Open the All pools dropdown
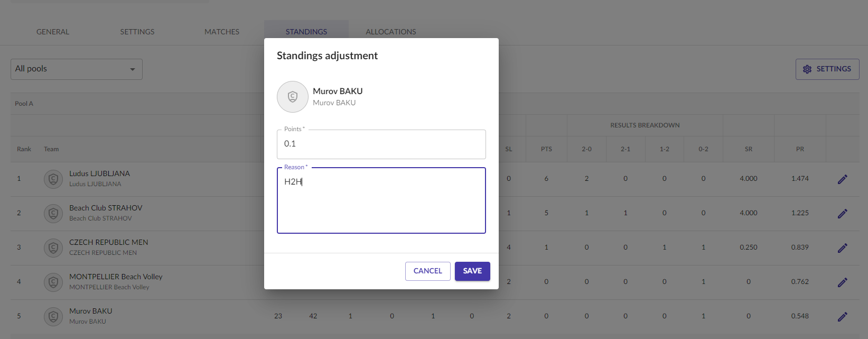The width and height of the screenshot is (868, 339). [x=77, y=69]
